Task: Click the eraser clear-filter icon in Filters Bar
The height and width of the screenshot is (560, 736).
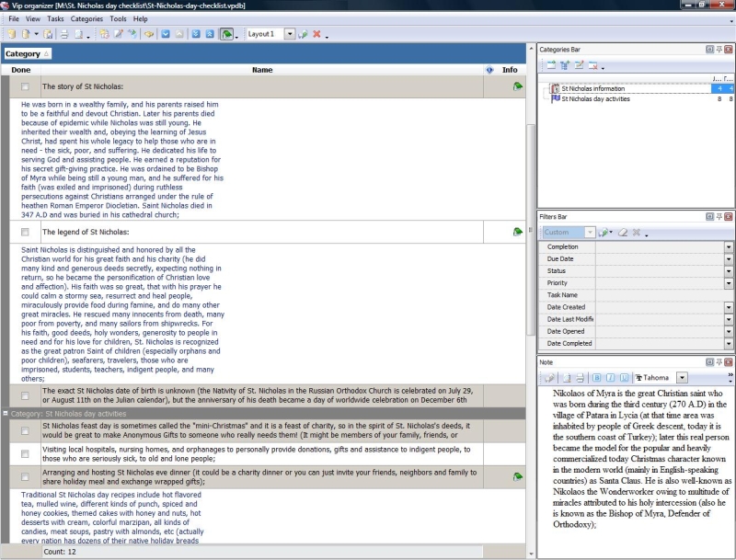Action: tap(622, 233)
